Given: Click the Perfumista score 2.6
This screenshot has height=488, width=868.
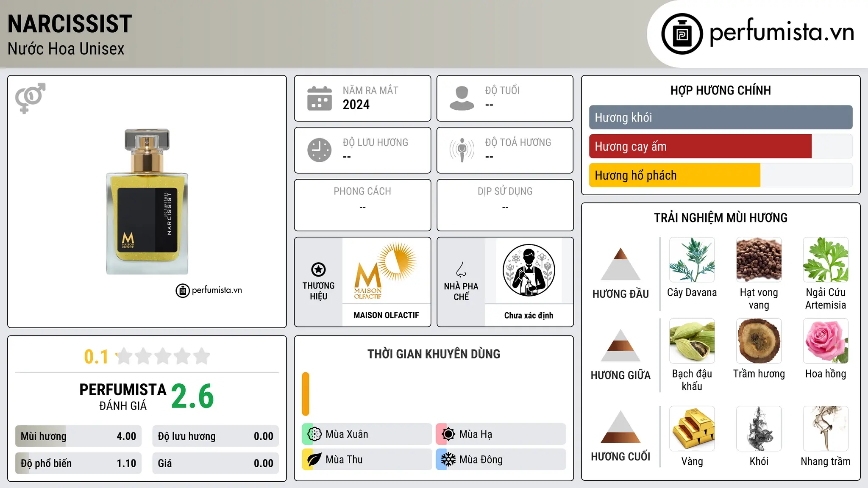Looking at the screenshot, I should [193, 396].
